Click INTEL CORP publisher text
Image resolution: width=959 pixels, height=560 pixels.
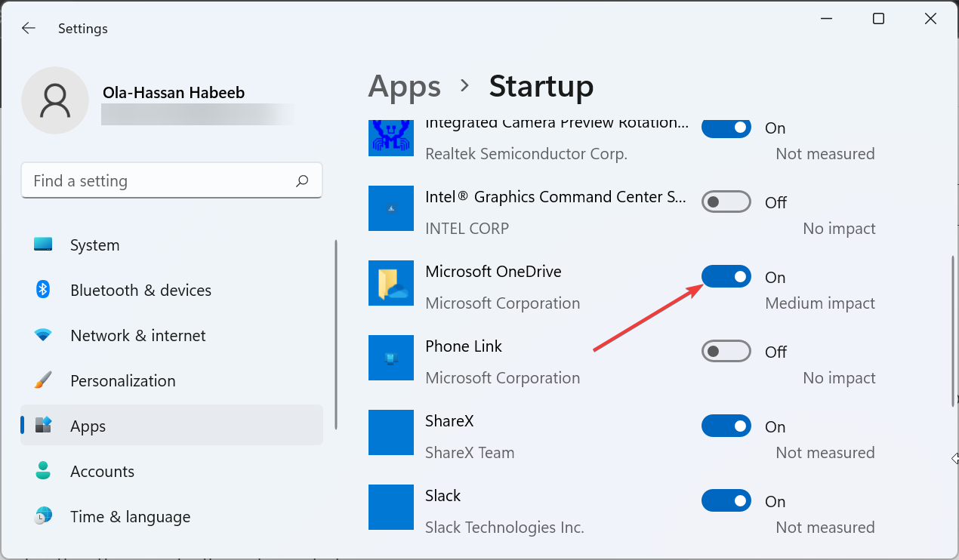[x=467, y=229]
